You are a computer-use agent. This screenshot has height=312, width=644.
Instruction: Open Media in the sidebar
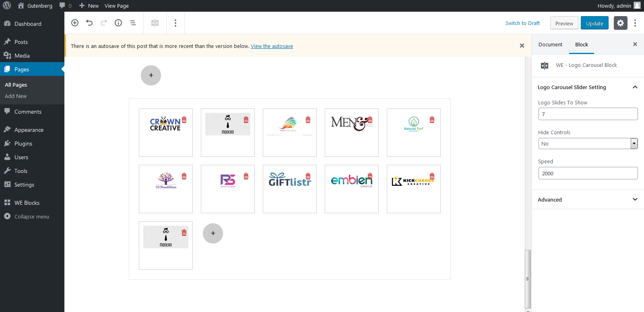pos(32,56)
